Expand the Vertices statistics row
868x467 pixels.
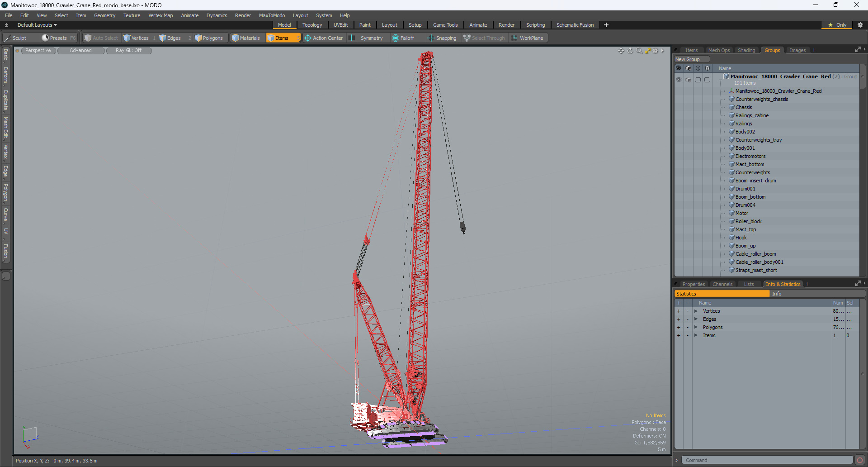tap(696, 311)
